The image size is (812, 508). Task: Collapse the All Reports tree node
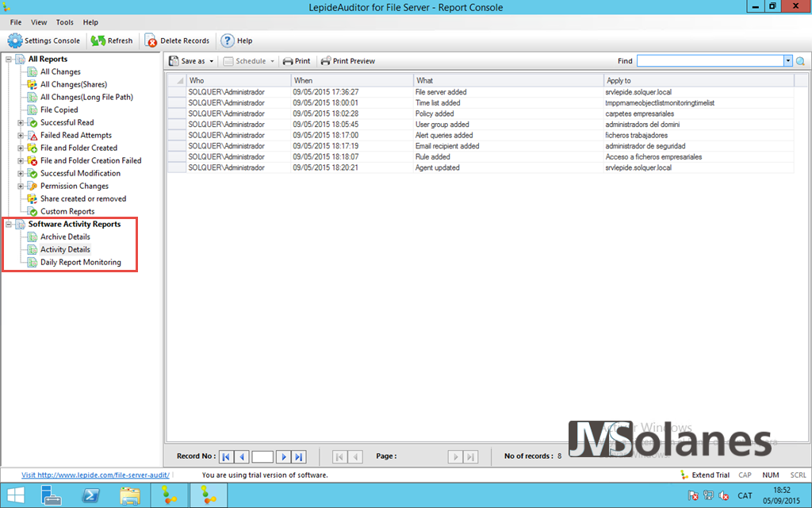click(x=9, y=59)
